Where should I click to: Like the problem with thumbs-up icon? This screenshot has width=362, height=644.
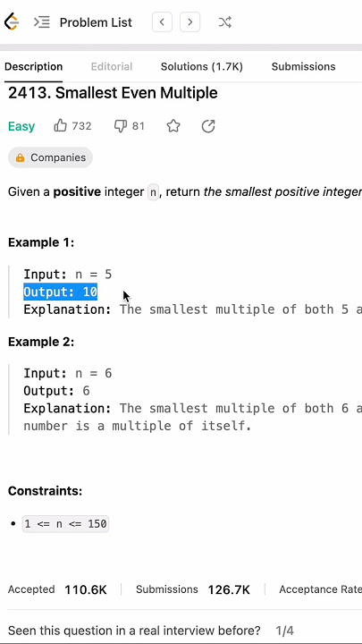point(61,126)
